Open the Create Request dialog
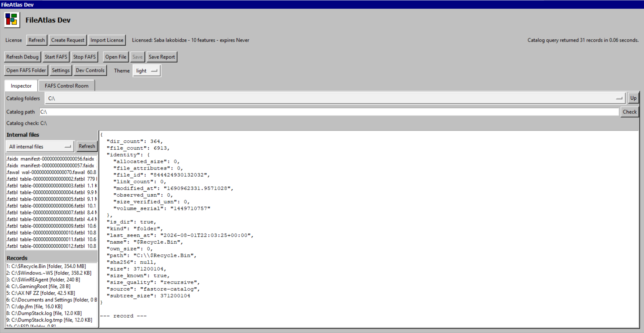 click(x=68, y=40)
